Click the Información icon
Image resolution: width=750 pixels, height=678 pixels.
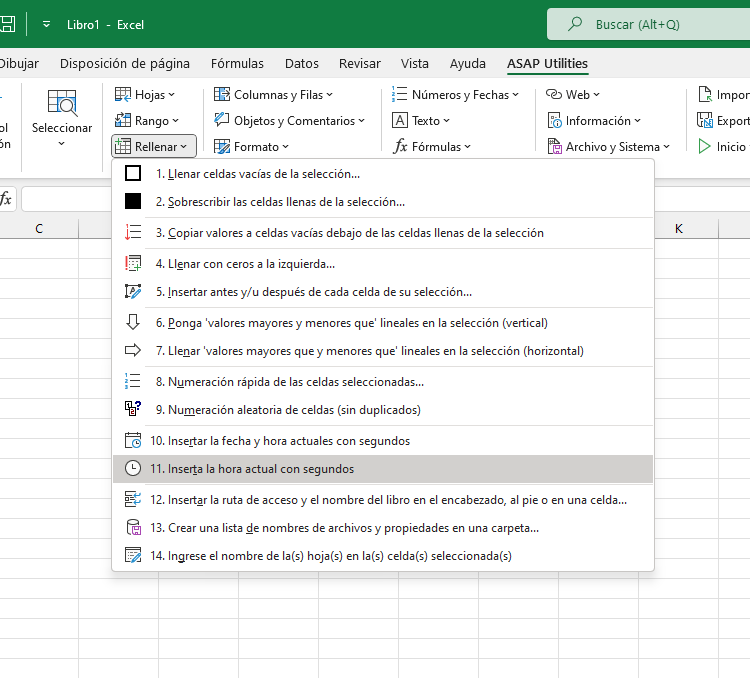point(554,121)
